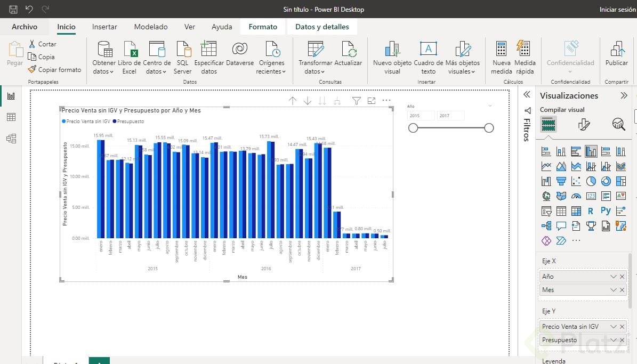Open the Ayuda ribbon tab
Screen dimensions: 637x364
coord(222,27)
